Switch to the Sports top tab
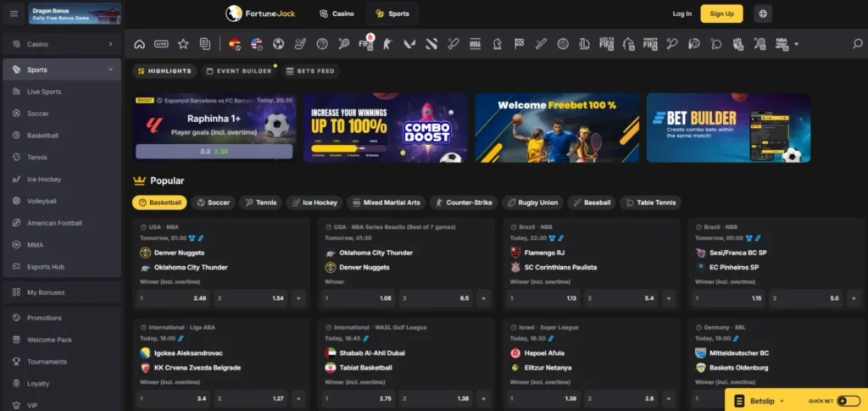This screenshot has width=868, height=411. click(392, 14)
